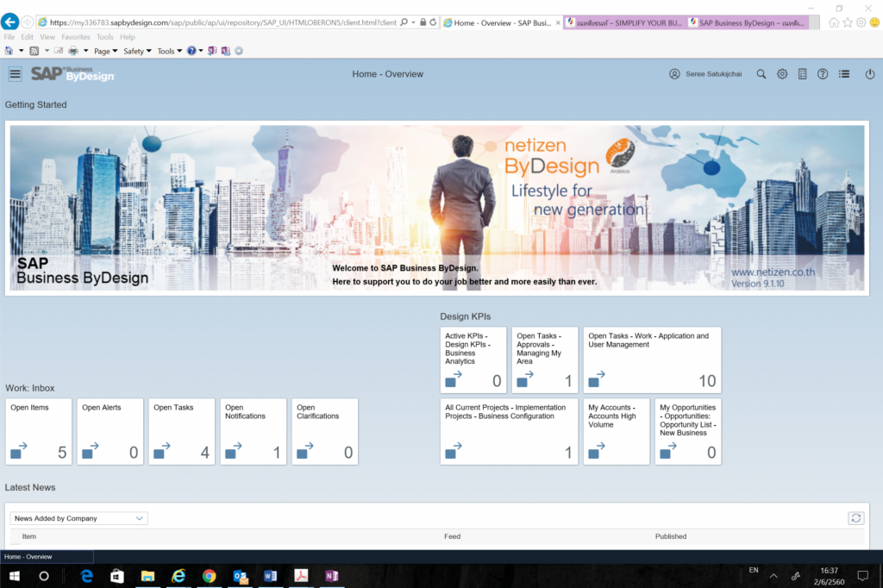Log off using the power icon
This screenshot has height=588, width=883.
click(870, 74)
